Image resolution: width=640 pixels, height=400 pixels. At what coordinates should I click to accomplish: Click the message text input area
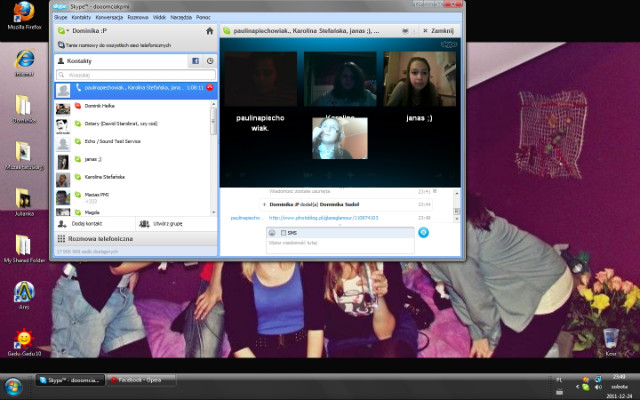[340, 245]
